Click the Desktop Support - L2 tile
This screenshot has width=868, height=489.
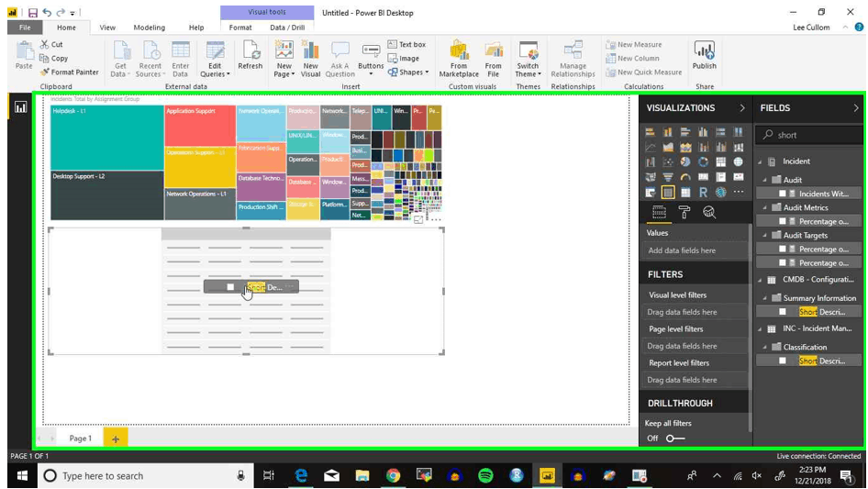(106, 195)
